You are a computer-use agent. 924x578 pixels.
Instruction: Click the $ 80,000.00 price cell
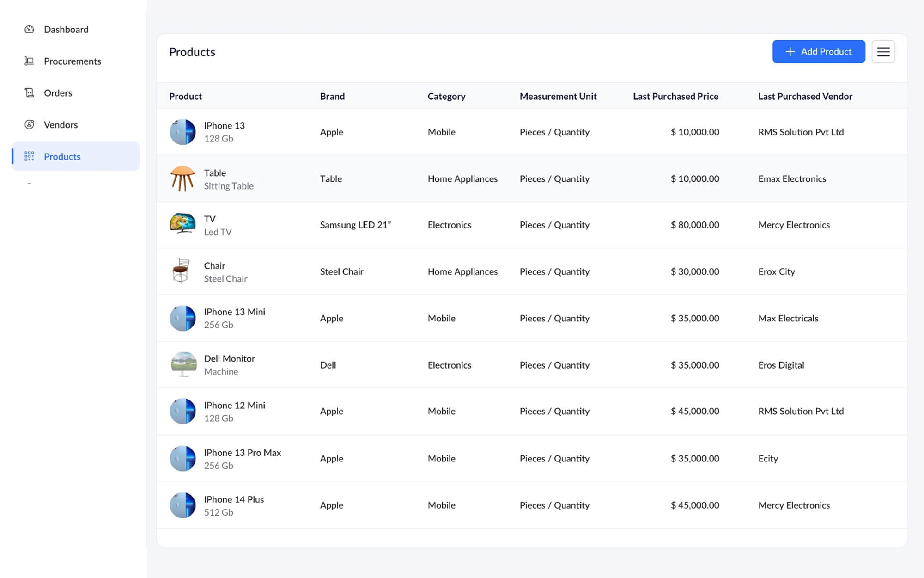[x=695, y=225]
